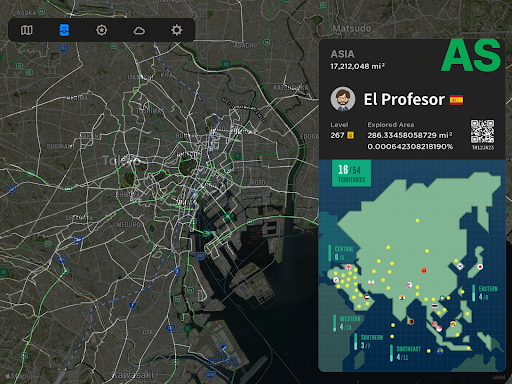Click the El Profesor avatar picture
This screenshot has height=384, width=512.
(343, 99)
